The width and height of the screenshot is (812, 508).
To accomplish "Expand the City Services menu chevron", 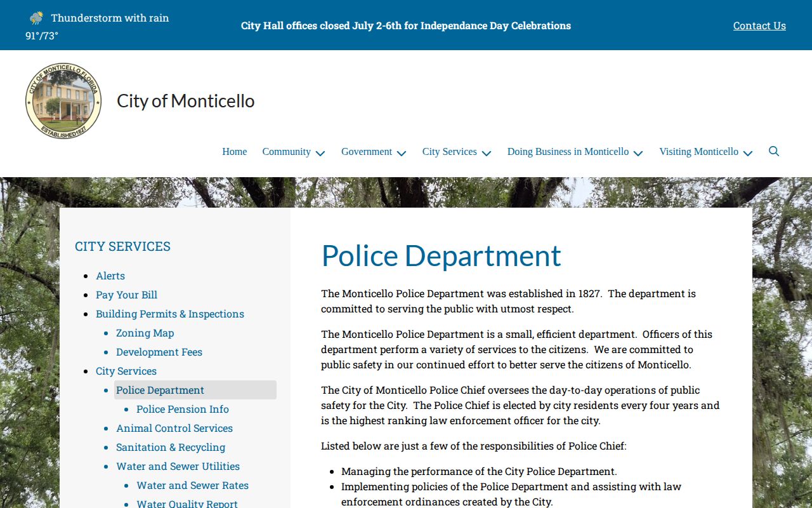I will pos(487,152).
